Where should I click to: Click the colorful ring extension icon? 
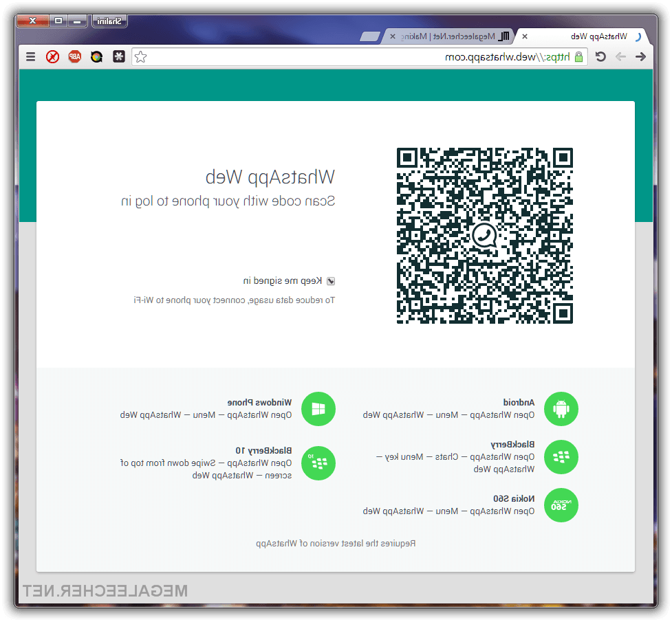coord(97,56)
